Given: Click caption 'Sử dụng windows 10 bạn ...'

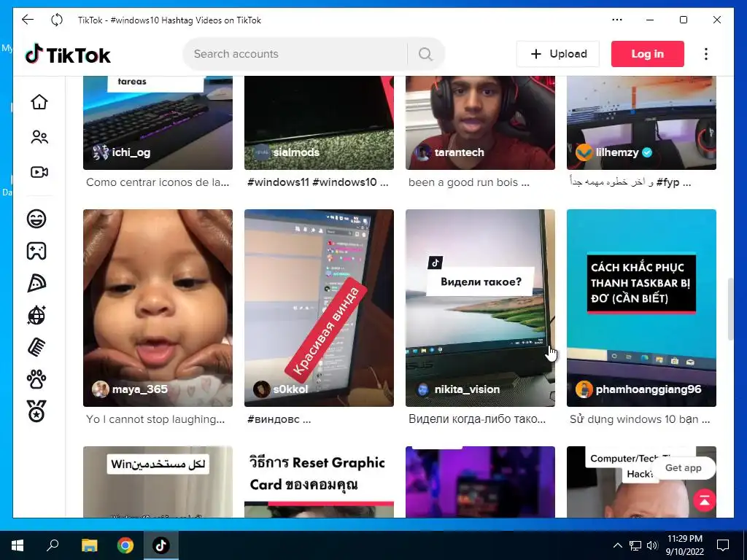Looking at the screenshot, I should (640, 419).
